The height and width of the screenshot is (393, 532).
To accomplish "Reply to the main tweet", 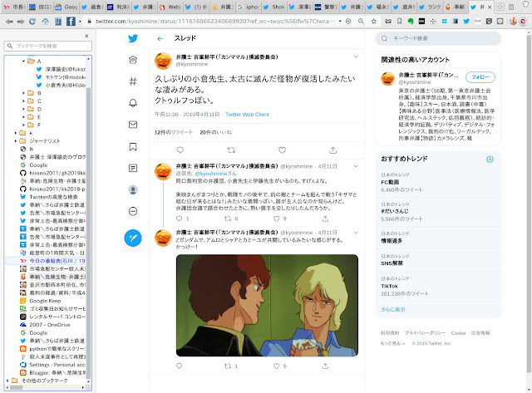I will click(180, 150).
